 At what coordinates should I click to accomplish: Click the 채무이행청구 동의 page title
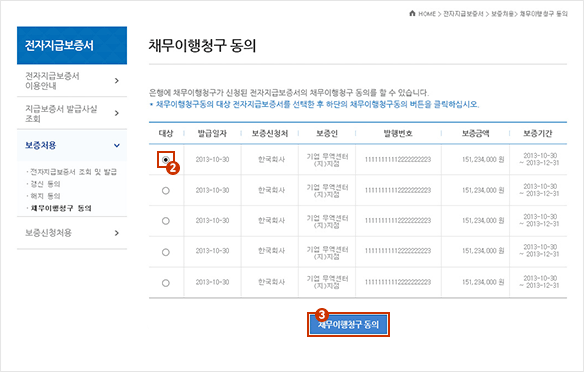tap(202, 45)
